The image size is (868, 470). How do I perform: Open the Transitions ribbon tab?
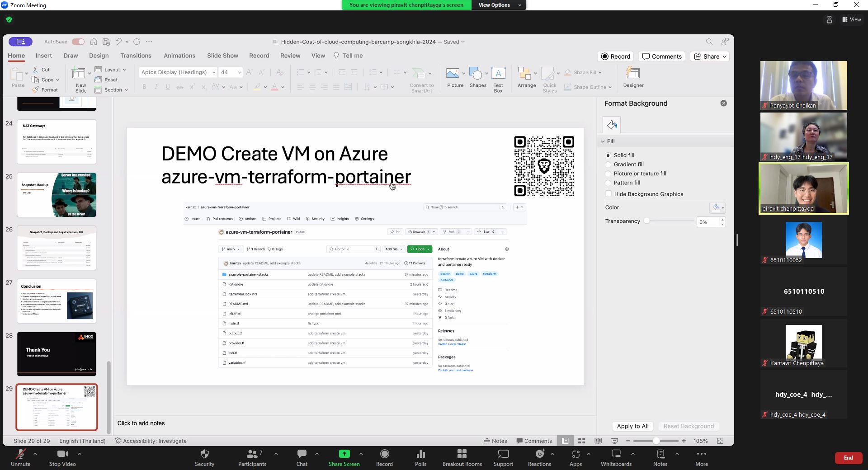tap(136, 56)
